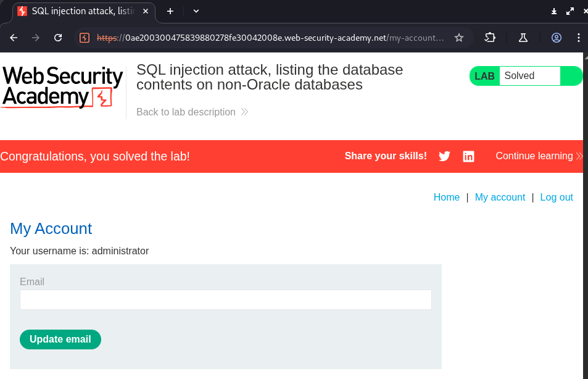The image size is (588, 379).
Task: Click into the Email input field
Action: tap(226, 299)
